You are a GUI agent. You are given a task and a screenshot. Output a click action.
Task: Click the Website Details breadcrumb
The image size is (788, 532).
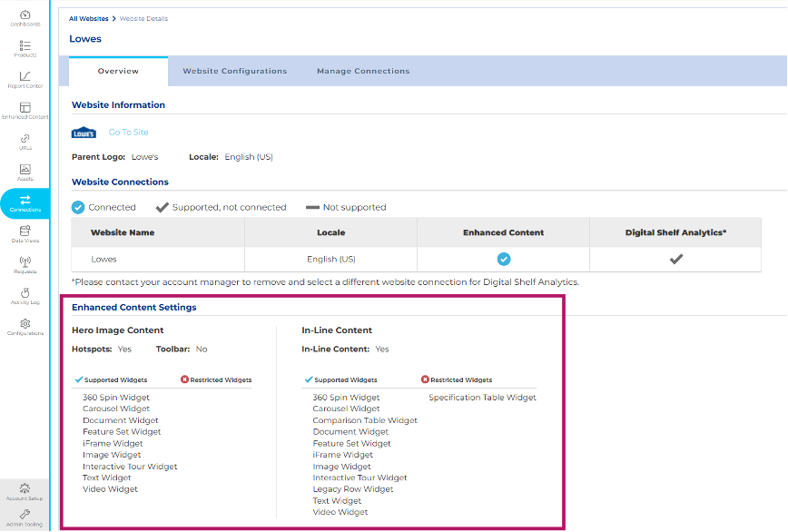(143, 18)
